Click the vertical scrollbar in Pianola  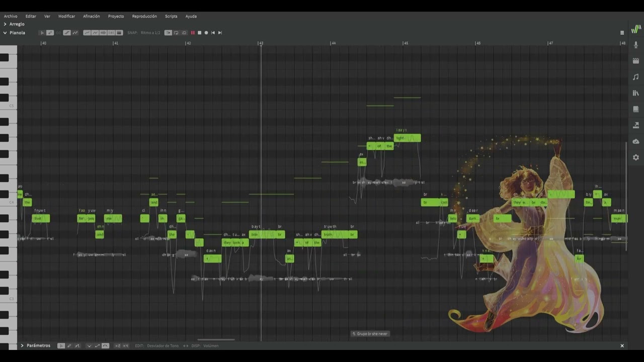626,196
